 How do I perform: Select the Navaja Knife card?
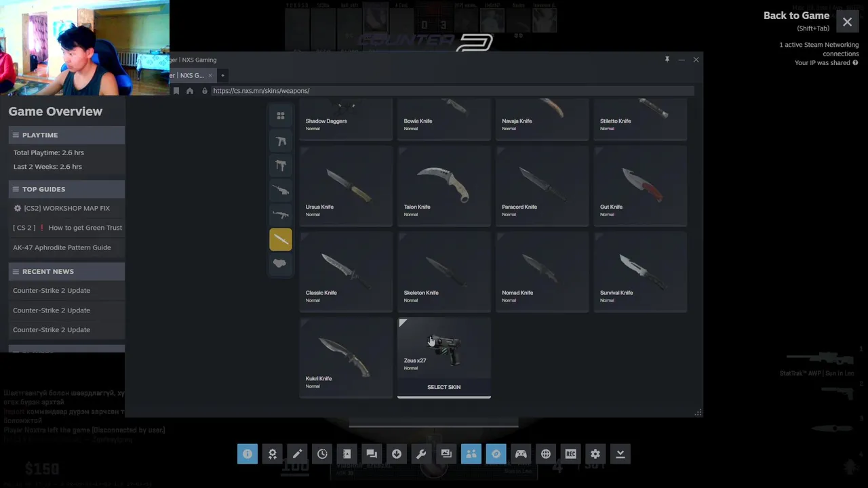542,119
